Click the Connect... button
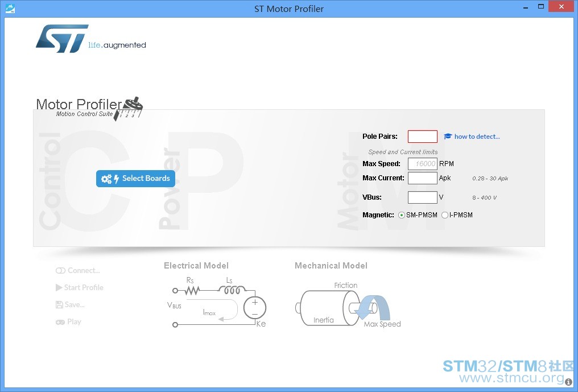578x392 pixels. tap(78, 270)
